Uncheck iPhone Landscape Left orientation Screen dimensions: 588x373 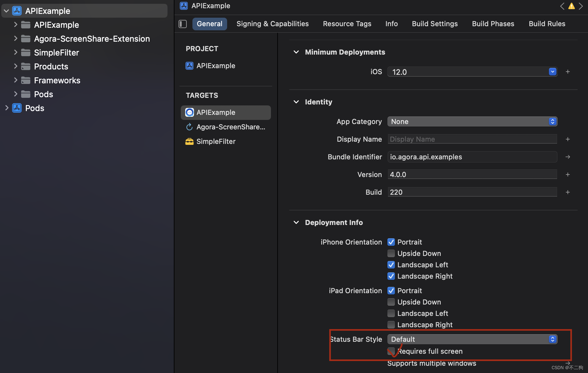[391, 265]
